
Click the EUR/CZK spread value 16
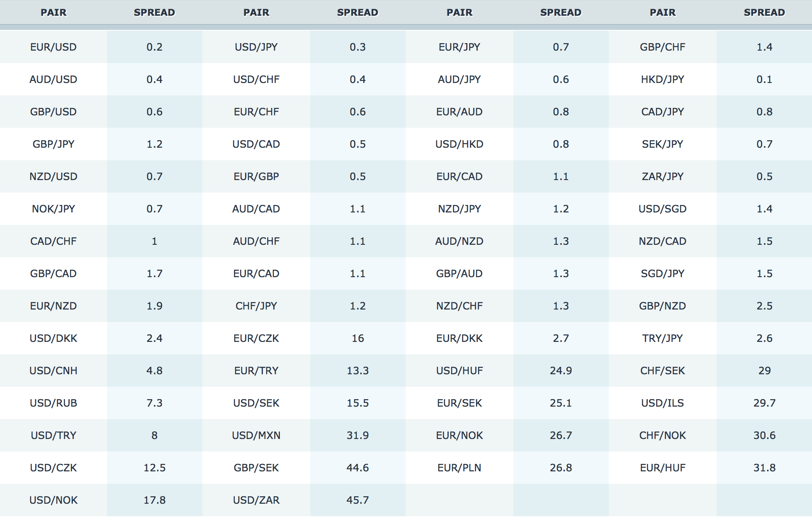click(x=357, y=338)
